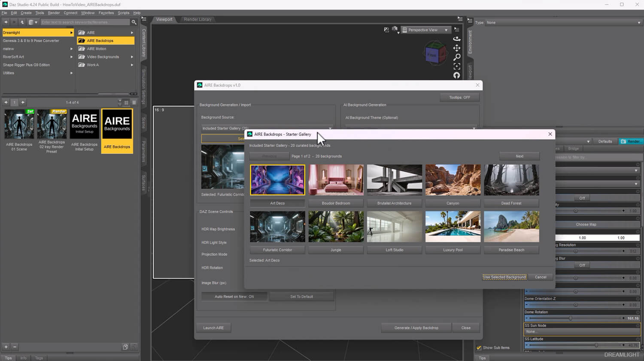The height and width of the screenshot is (361, 644).
Task: Expand the matew category arrow
Action: 71,49
